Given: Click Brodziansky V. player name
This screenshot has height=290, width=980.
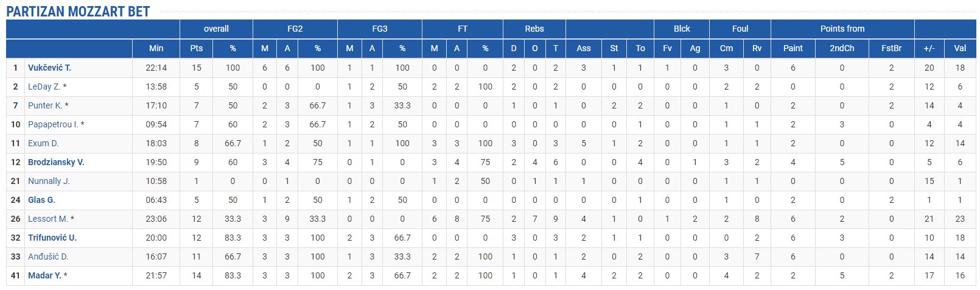Looking at the screenshot, I should [56, 162].
